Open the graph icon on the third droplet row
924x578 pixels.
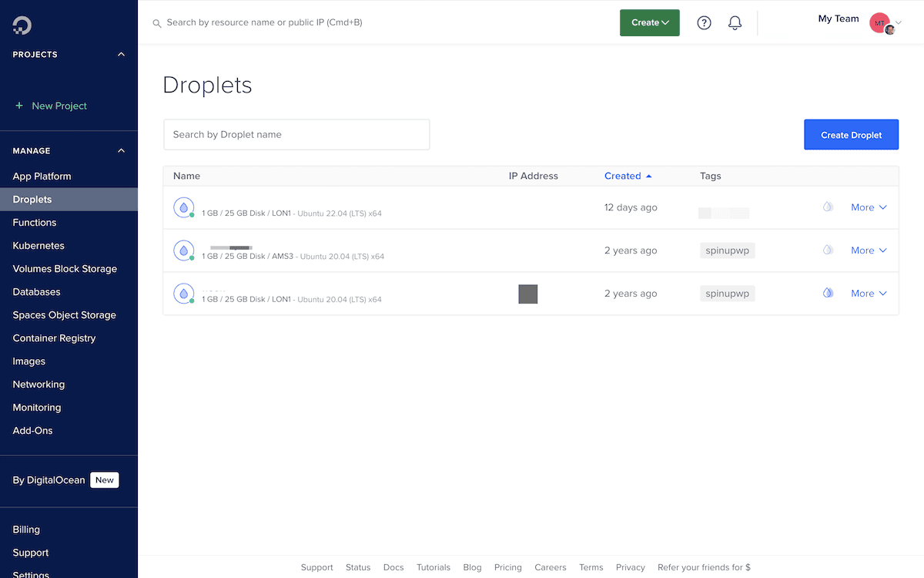point(828,293)
